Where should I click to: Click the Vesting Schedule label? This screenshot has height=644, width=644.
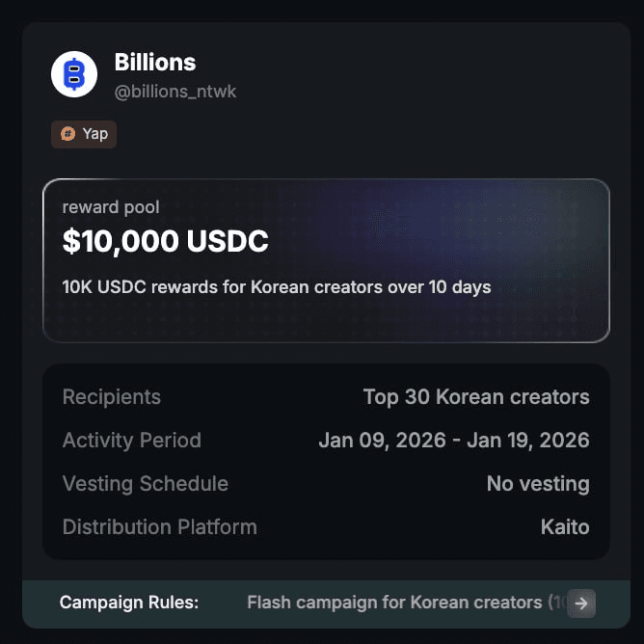click(x=146, y=484)
